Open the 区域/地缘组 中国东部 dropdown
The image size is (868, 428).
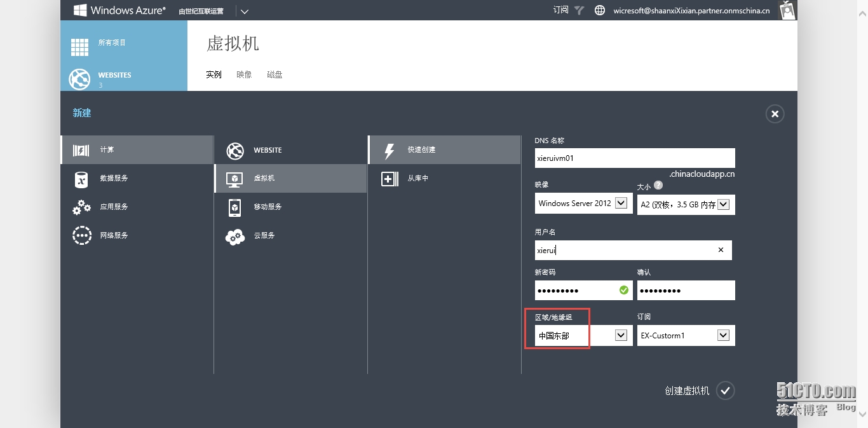(x=584, y=336)
